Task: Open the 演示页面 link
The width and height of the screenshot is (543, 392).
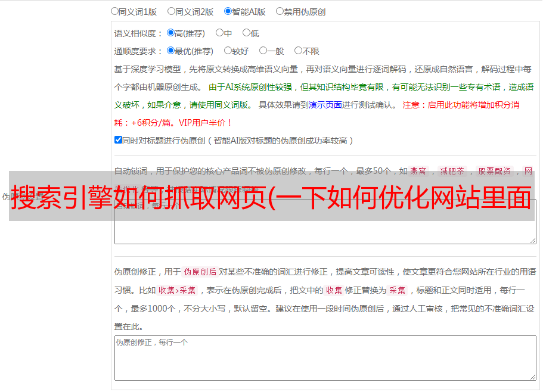Action: [x=325, y=105]
